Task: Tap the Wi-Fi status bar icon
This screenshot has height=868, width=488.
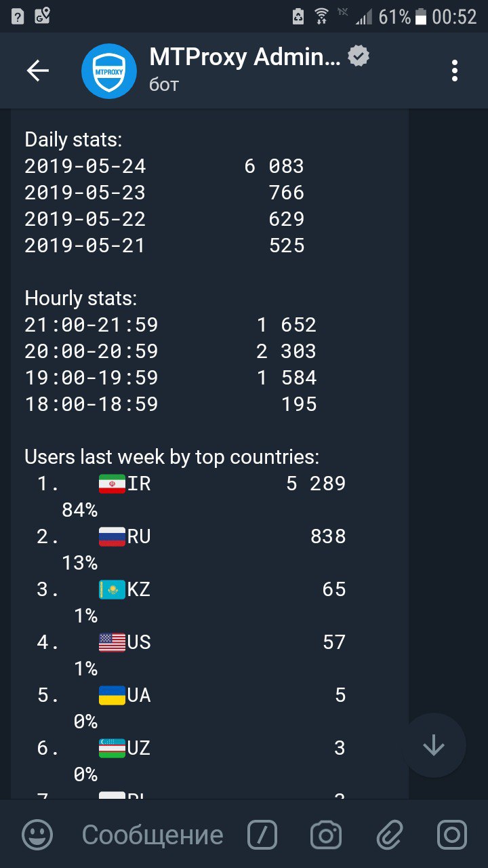Action: point(322,16)
